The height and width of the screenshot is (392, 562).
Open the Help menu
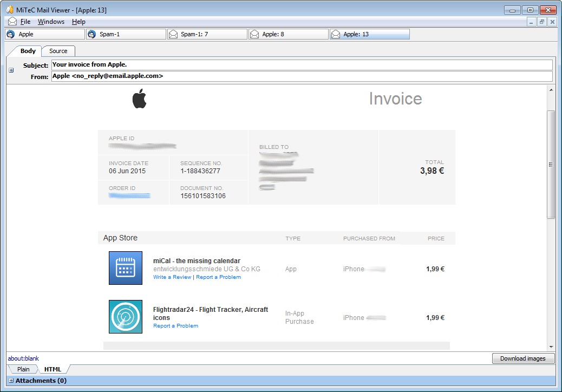click(79, 22)
